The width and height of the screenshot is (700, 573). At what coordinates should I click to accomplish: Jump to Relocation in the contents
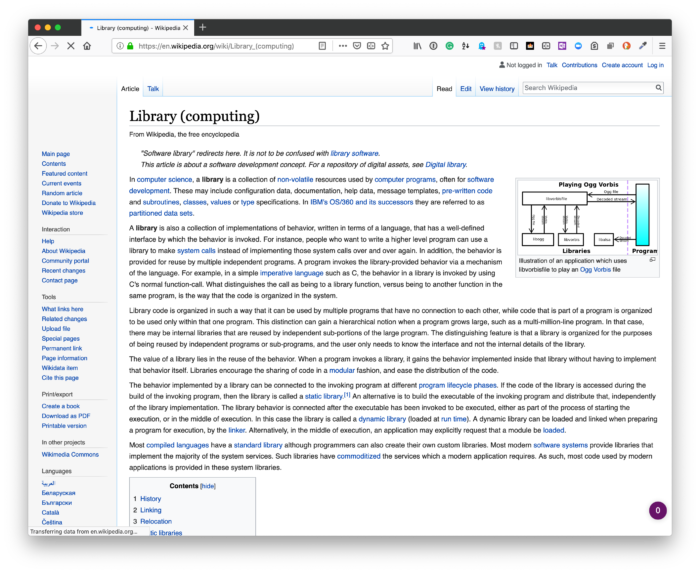point(156,521)
